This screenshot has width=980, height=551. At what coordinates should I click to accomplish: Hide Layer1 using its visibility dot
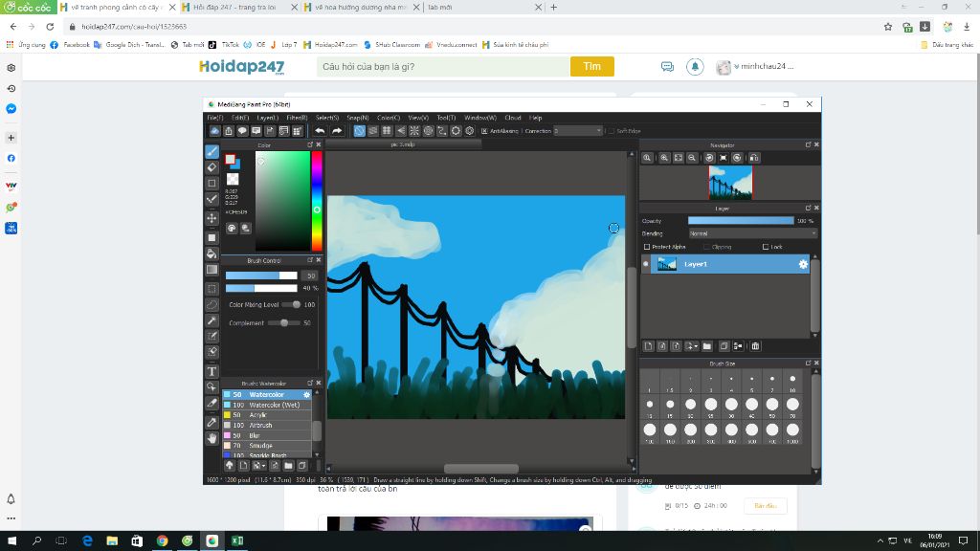(x=646, y=264)
